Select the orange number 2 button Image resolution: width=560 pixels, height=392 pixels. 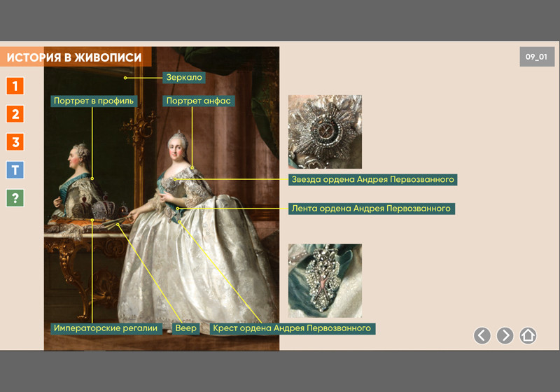[15, 114]
